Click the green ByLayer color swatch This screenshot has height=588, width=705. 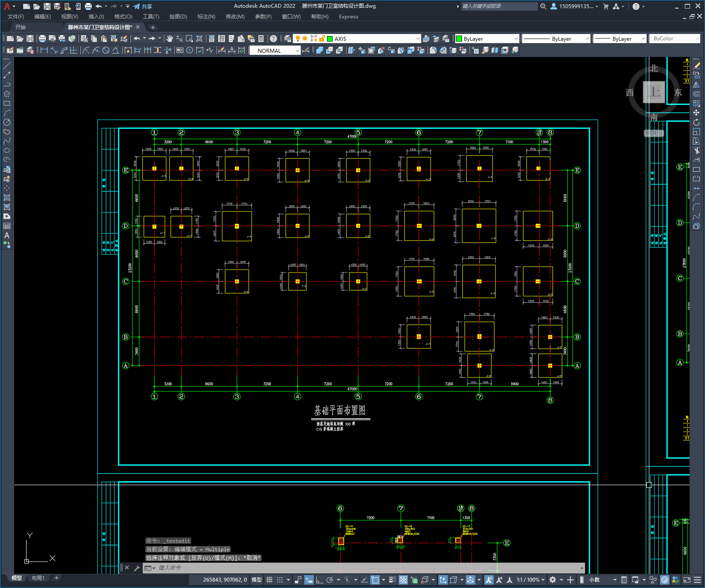(x=459, y=39)
